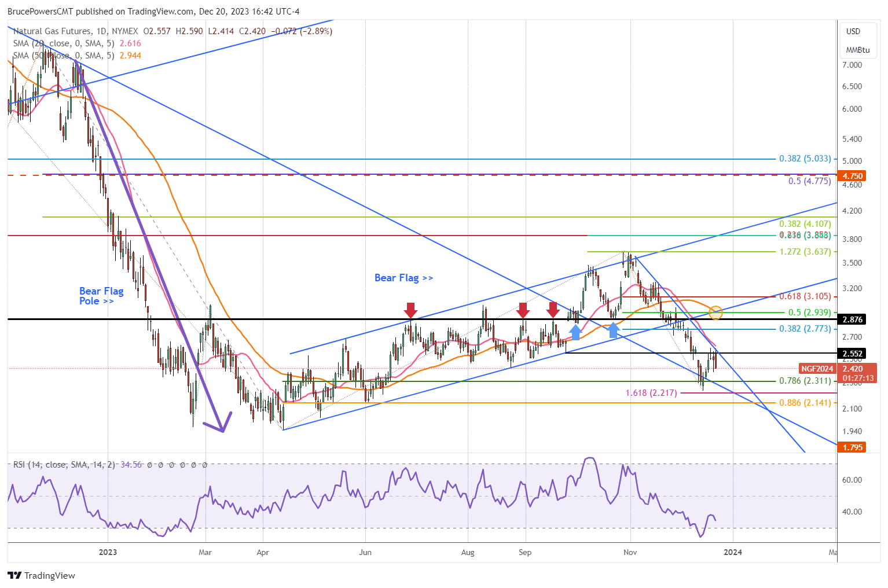Click the 1.940 price axis label
The image size is (888, 588).
[852, 431]
